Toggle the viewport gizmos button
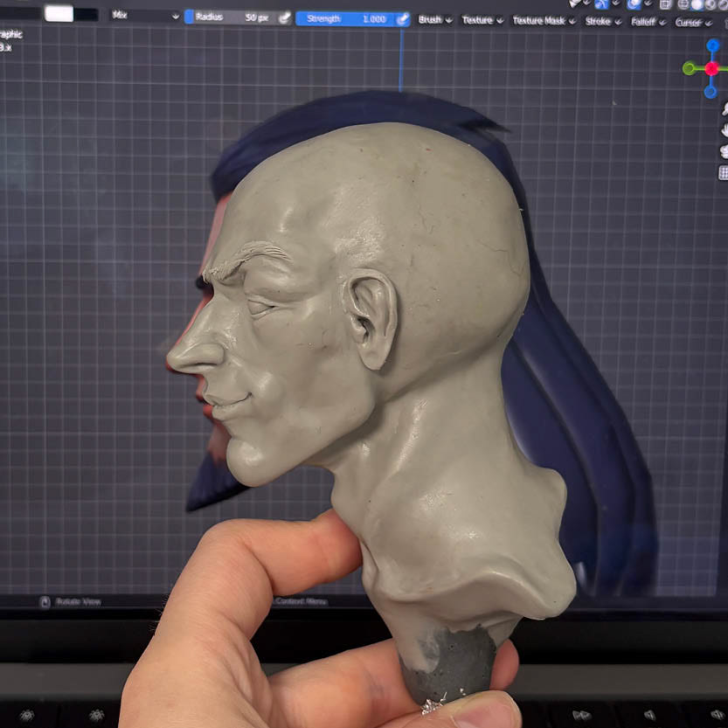Screen dimensions: 728x728 [601, 4]
